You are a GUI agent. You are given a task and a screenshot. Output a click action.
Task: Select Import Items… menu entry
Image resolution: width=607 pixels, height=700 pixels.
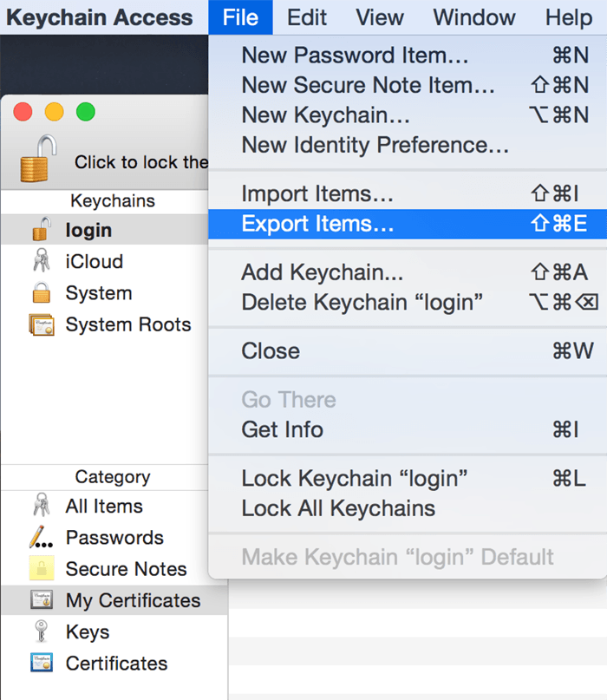pyautogui.click(x=317, y=194)
